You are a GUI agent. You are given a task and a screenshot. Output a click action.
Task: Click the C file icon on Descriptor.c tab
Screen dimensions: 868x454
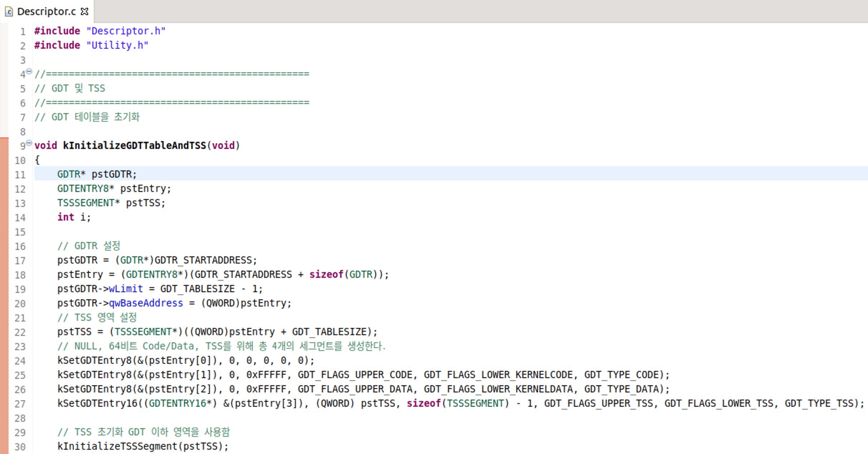coord(9,12)
